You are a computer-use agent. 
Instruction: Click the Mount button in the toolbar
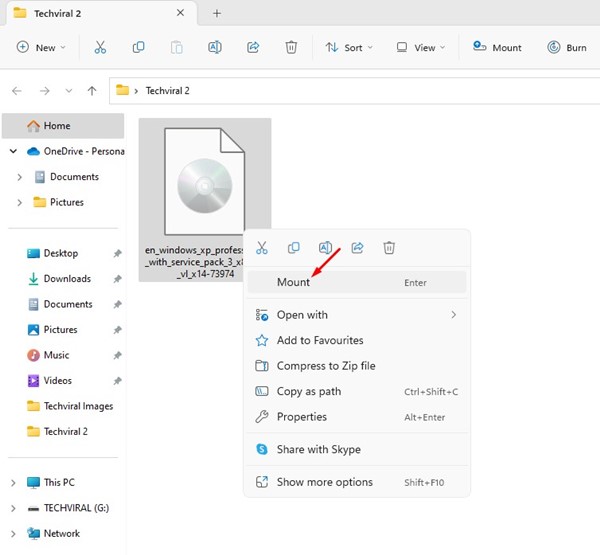point(497,47)
